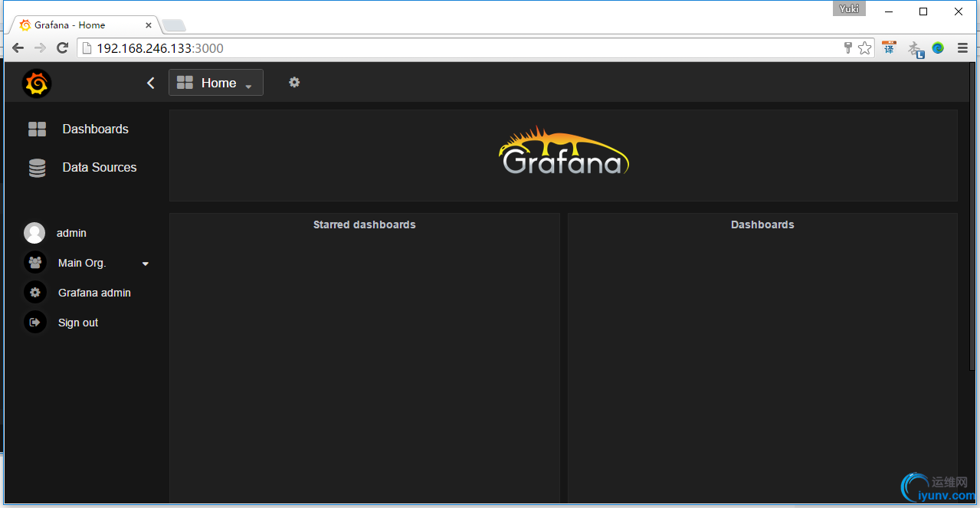Click the Sign out arrow icon
This screenshot has width=980, height=508.
point(35,323)
